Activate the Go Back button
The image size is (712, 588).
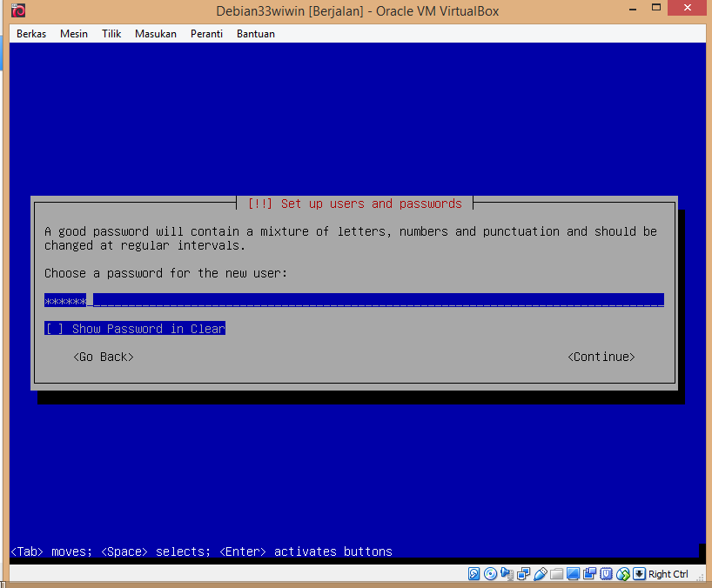coord(104,357)
